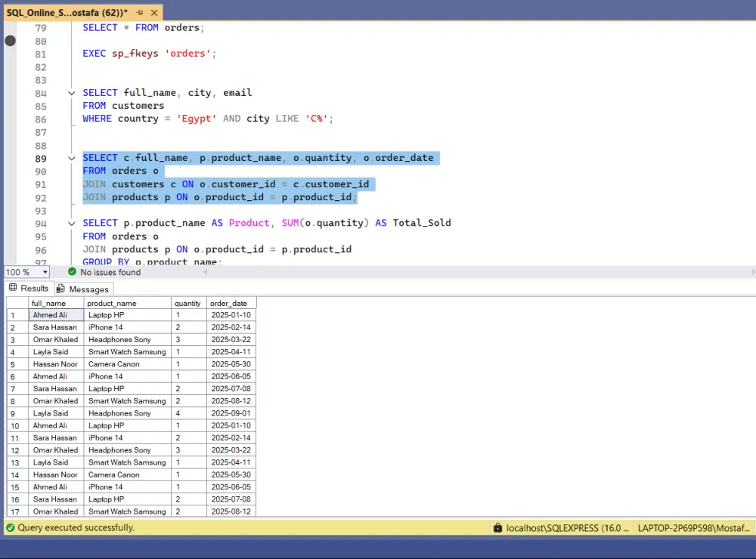756x559 pixels.
Task: Select the quantity column header
Action: click(187, 302)
